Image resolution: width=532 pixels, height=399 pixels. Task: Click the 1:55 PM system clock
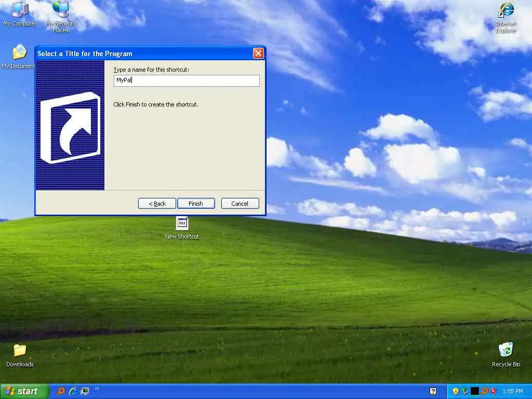point(513,391)
